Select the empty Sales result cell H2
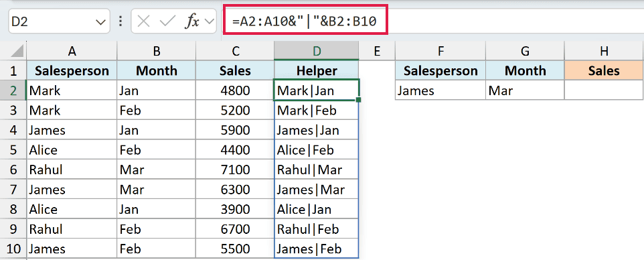 pyautogui.click(x=604, y=90)
